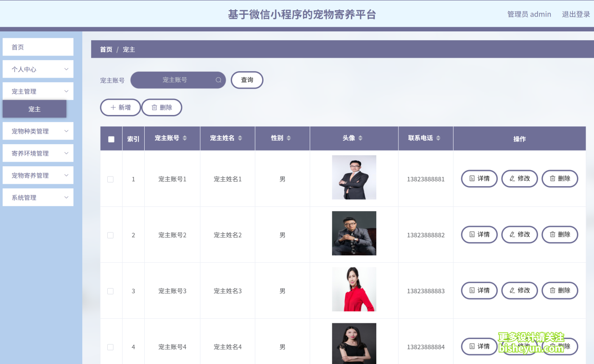This screenshot has width=594, height=364.
Task: Click the 详情 document icon for row 4
Action: [x=472, y=347]
